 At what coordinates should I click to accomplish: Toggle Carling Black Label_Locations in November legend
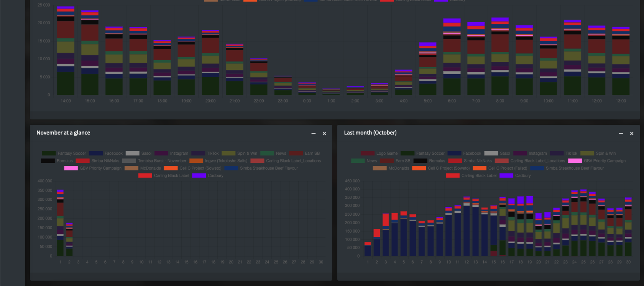(x=286, y=161)
